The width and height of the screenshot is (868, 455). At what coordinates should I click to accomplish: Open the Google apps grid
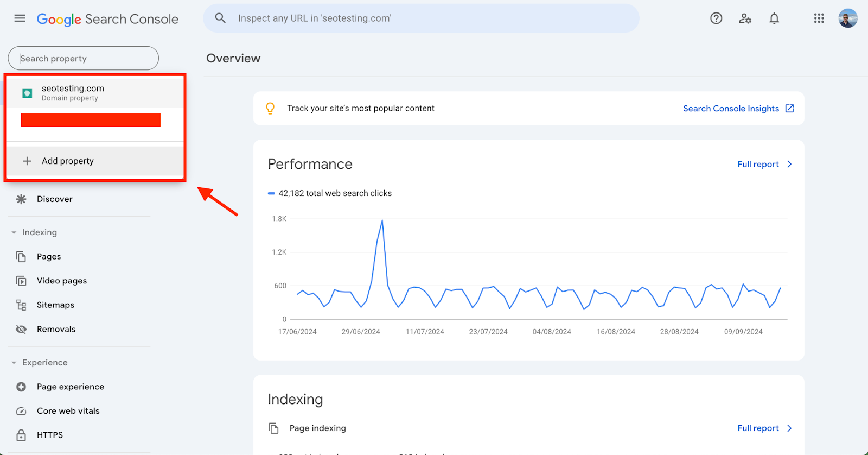(x=819, y=18)
